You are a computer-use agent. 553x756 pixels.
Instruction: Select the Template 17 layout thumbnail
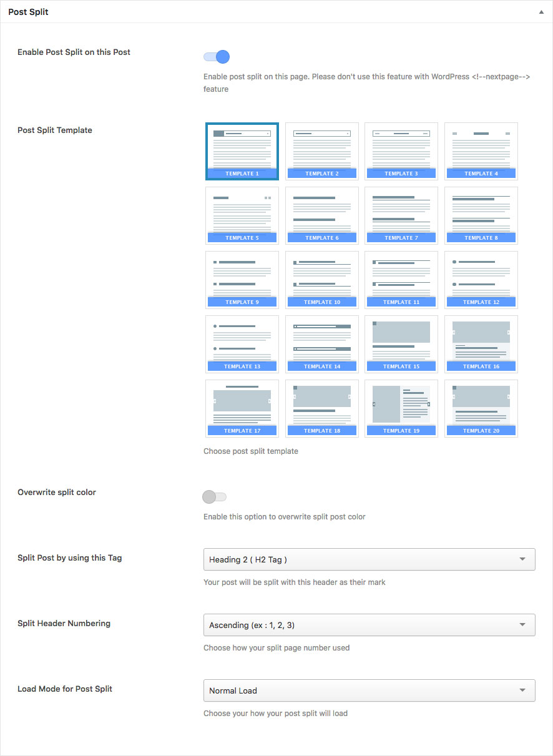(242, 408)
